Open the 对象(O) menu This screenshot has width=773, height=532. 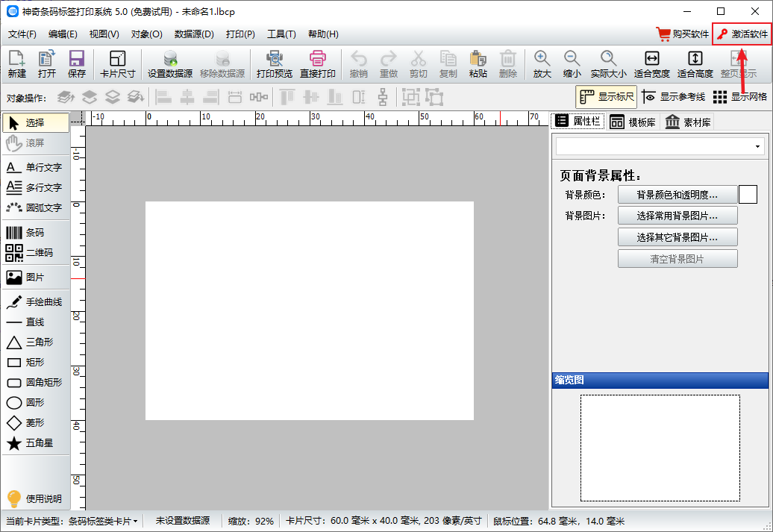tap(146, 34)
